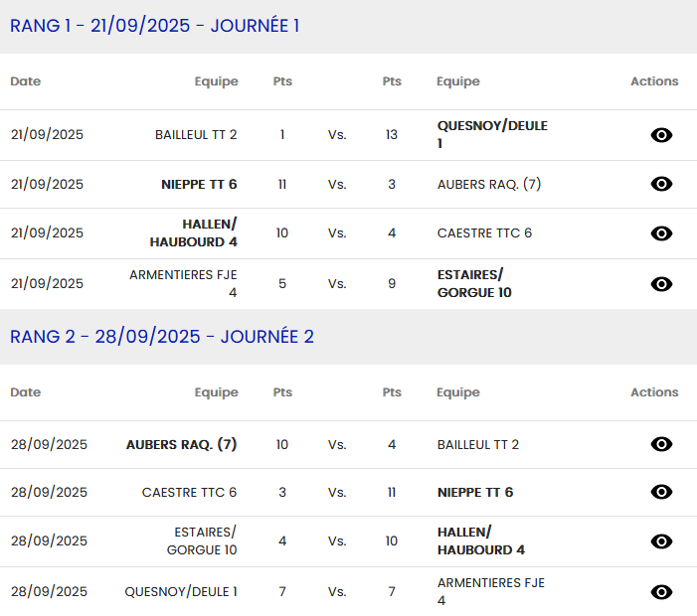Show details of Armentieres FJE 4 vs Estaires/Gorgue 10 on 21/09
Screen dimensions: 697x616
[x=661, y=284]
